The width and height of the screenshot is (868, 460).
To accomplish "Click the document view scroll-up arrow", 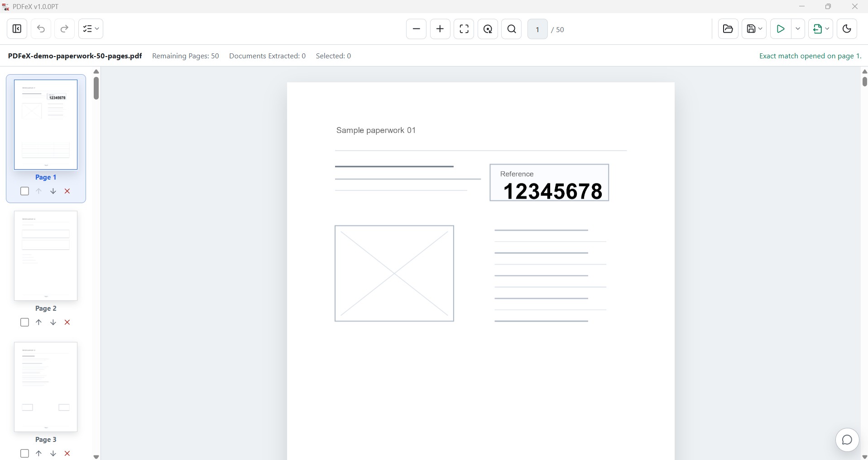I will coord(864,71).
